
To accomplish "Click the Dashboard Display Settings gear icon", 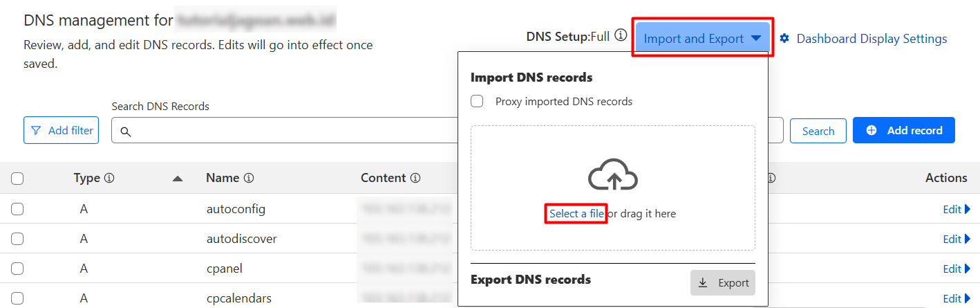I will (784, 39).
